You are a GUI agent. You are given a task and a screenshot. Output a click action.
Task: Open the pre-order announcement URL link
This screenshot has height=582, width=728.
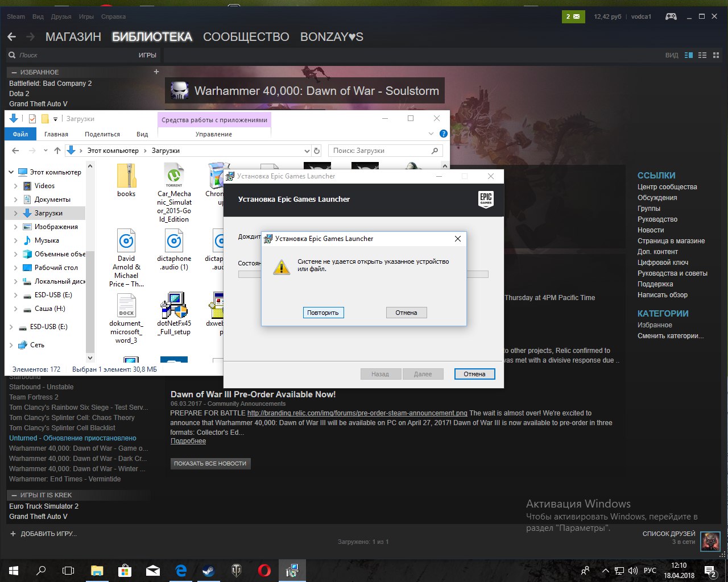(357, 413)
